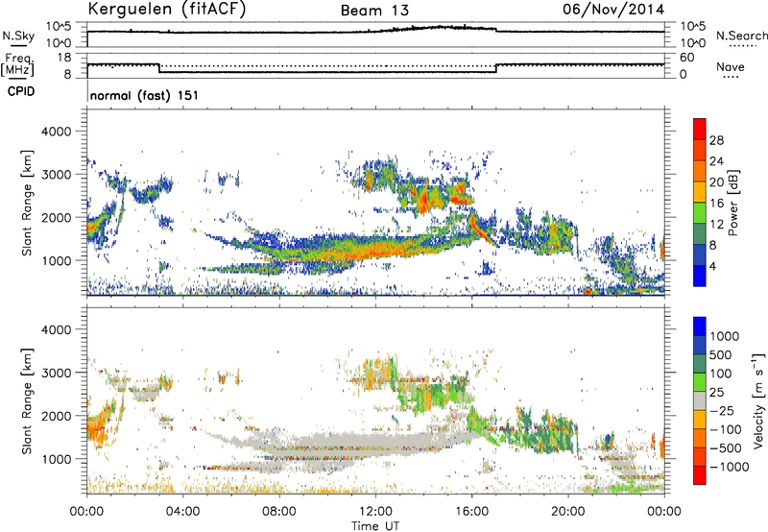This screenshot has height=532, width=768.
Task: Click the 'N.Sky' legend label
Action: (18, 36)
